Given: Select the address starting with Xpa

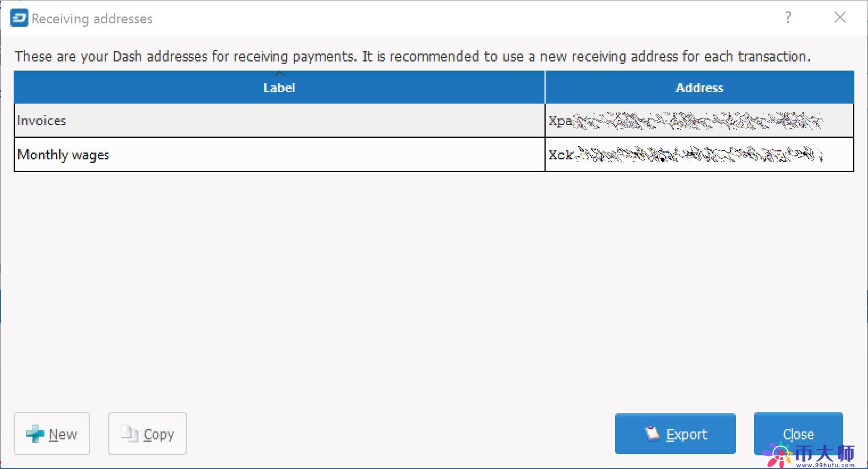Looking at the screenshot, I should [x=686, y=121].
